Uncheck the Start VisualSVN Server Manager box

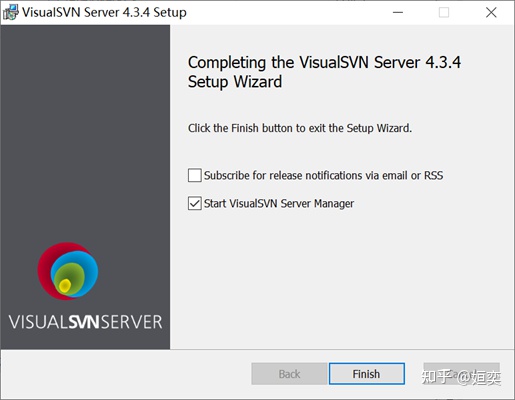tap(195, 203)
